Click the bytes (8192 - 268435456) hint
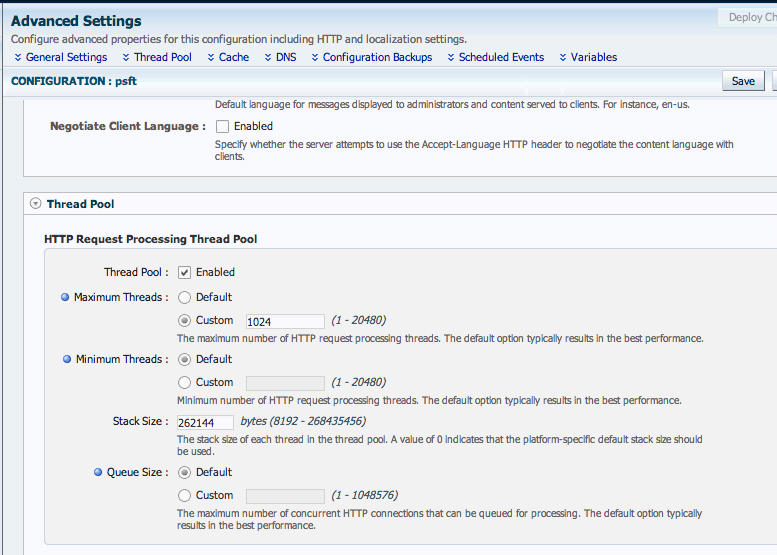 [303, 421]
